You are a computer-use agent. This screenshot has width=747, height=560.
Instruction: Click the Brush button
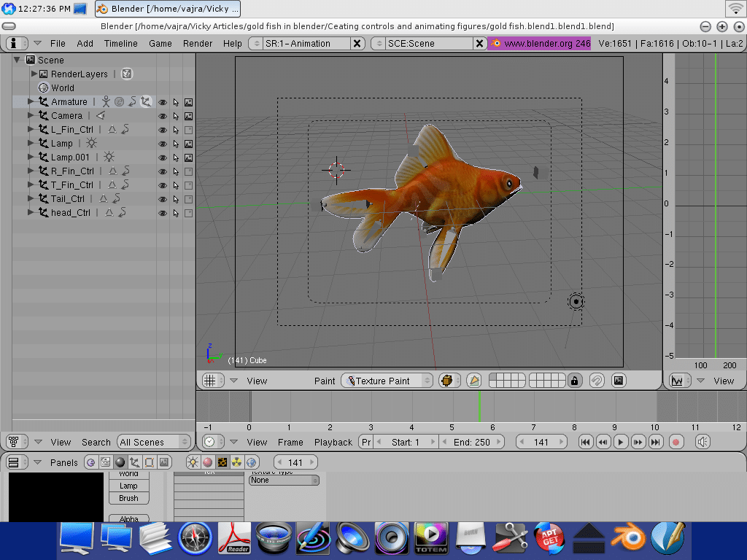pos(128,498)
